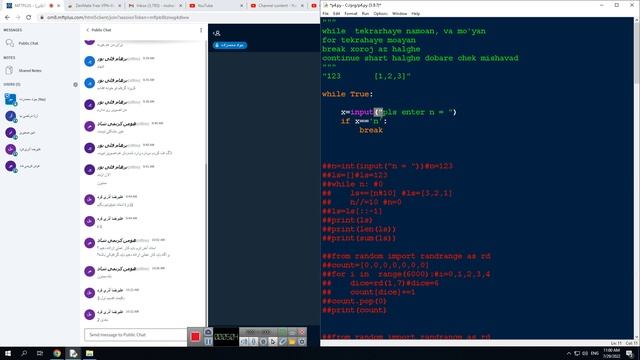Open IDLE Python from the taskbar
Viewport: 640px width, 360px height.
pos(73,353)
